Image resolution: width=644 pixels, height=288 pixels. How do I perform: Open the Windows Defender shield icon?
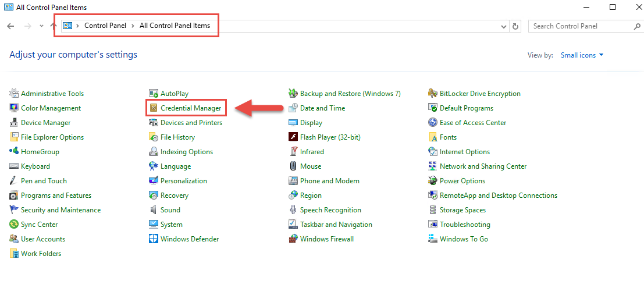point(154,239)
